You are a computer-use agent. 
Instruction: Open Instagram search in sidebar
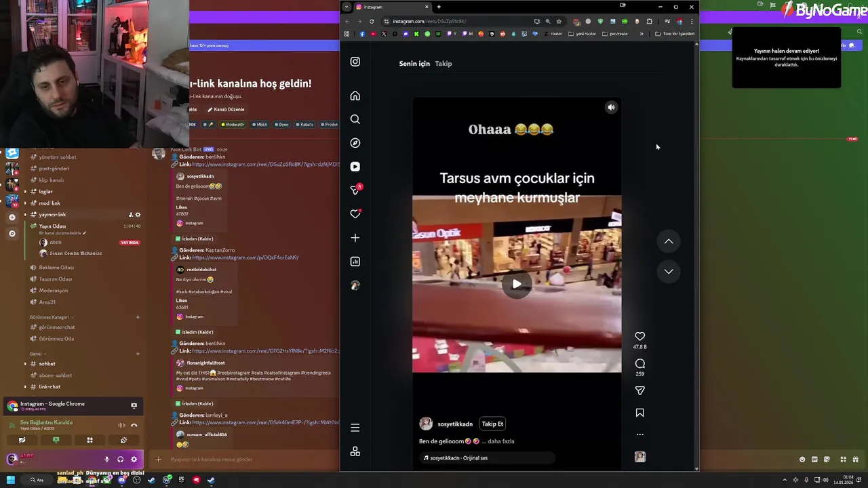[x=355, y=119]
